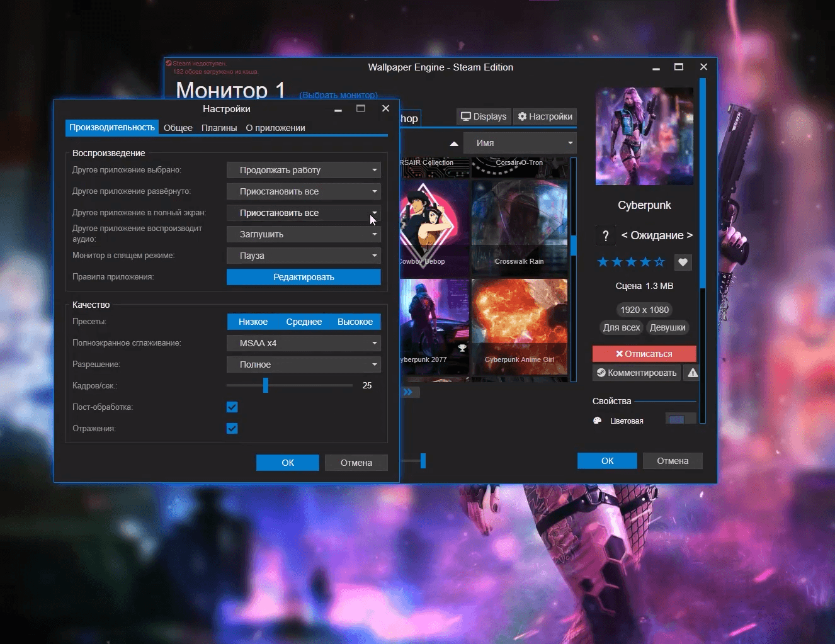The height and width of the screenshot is (644, 835).
Task: Click the previous arrow beside Ожидание
Action: tap(624, 235)
